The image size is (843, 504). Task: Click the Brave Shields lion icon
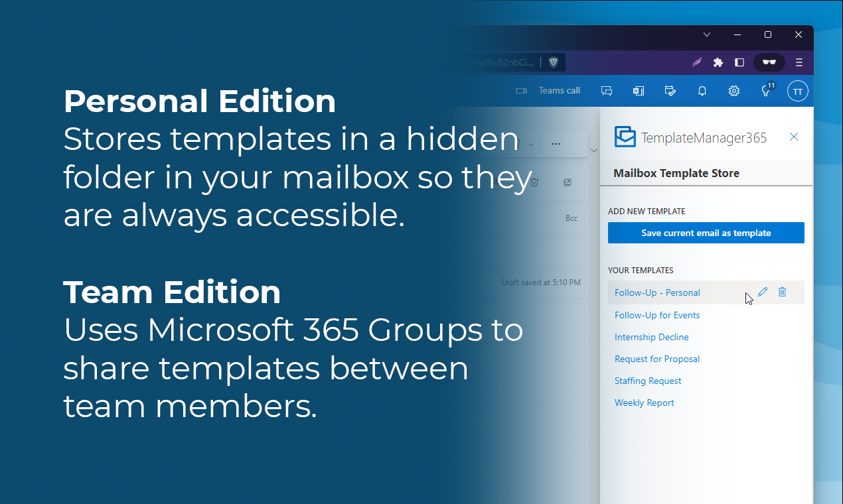click(553, 62)
